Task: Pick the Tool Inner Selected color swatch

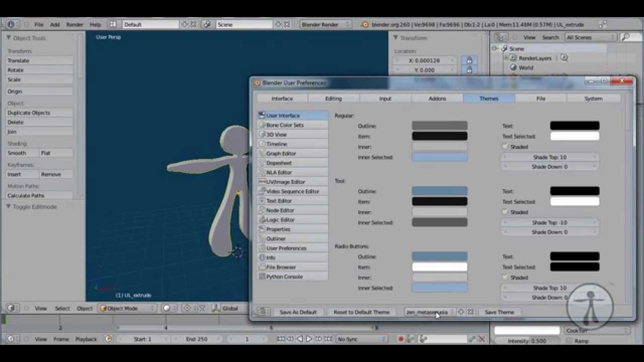Action: 440,222
